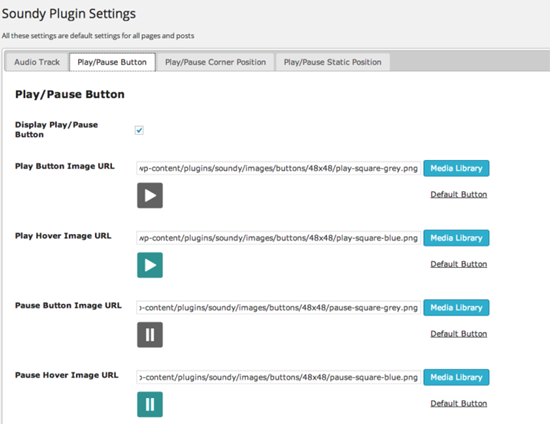This screenshot has height=424, width=550.
Task: Open Media Library for Play Hover Image URL
Action: coord(456,238)
